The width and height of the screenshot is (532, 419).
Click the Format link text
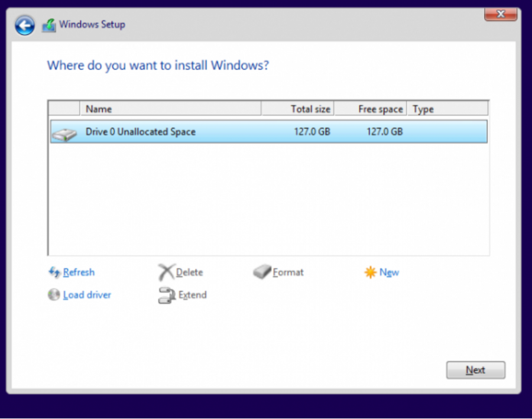pos(288,272)
